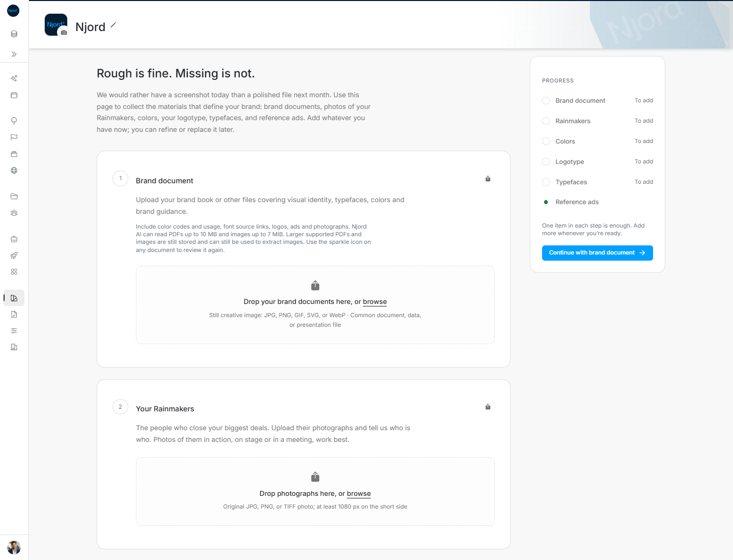733x560 pixels.
Task: Click step number 1 circle for Brand document
Action: (120, 179)
